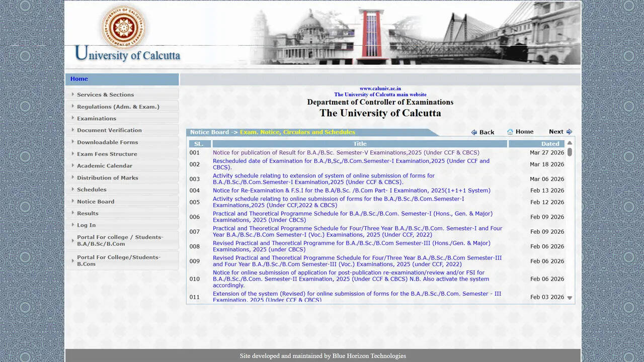644x362 pixels.
Task: Click the arrow icon beside Results
Action: click(x=73, y=213)
